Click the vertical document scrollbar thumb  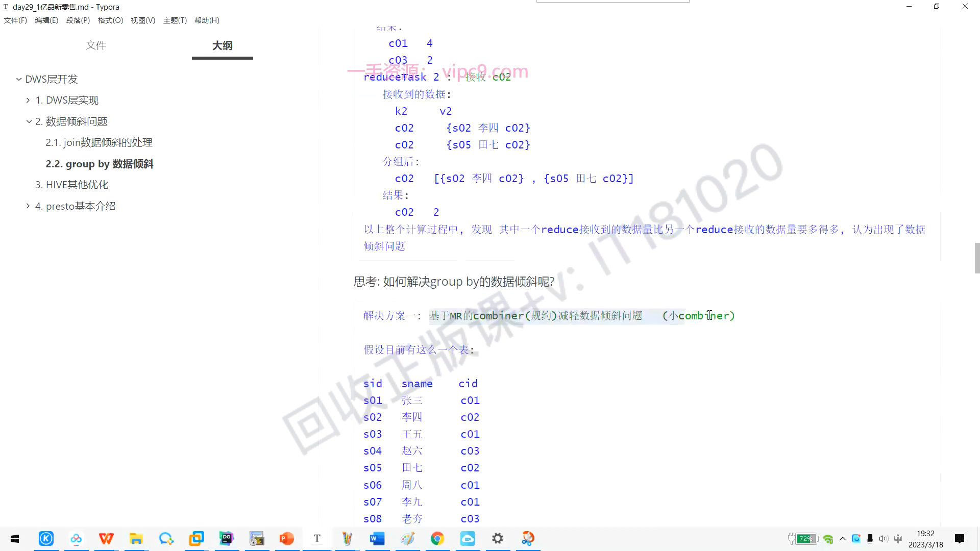pyautogui.click(x=977, y=258)
